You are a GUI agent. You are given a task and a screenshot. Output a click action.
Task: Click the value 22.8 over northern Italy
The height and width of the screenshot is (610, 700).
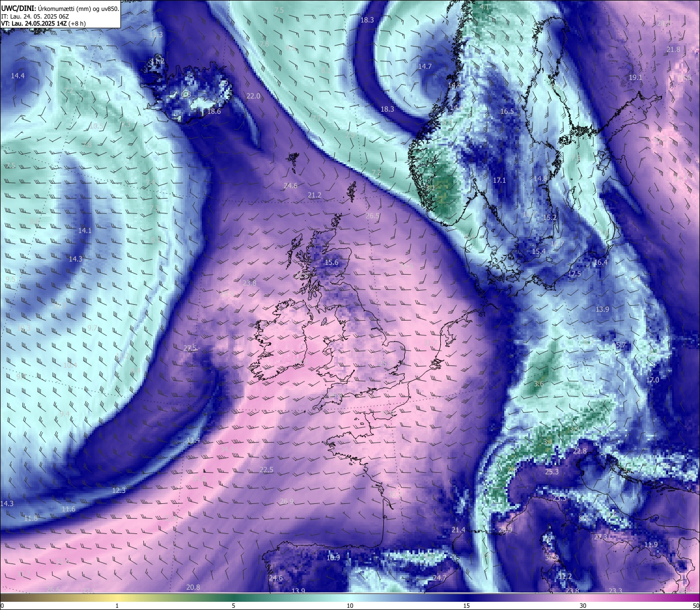click(580, 451)
